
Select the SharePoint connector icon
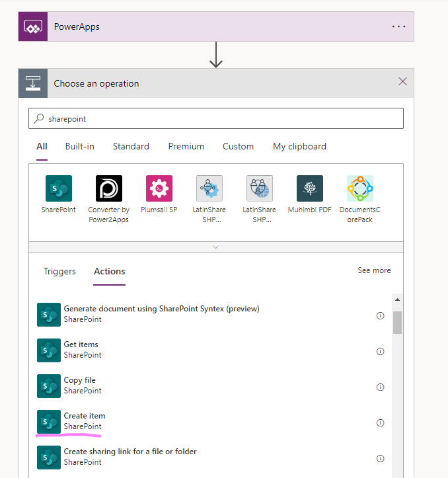pyautogui.click(x=58, y=188)
